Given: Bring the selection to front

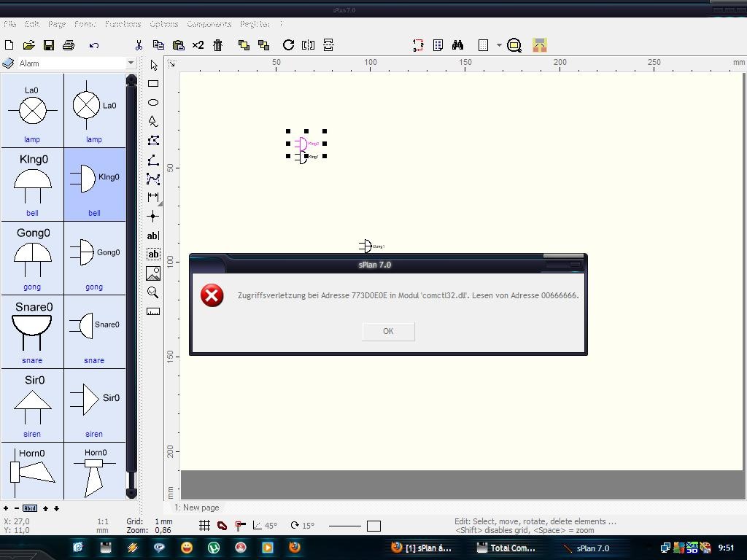Looking at the screenshot, I should pyautogui.click(x=244, y=45).
